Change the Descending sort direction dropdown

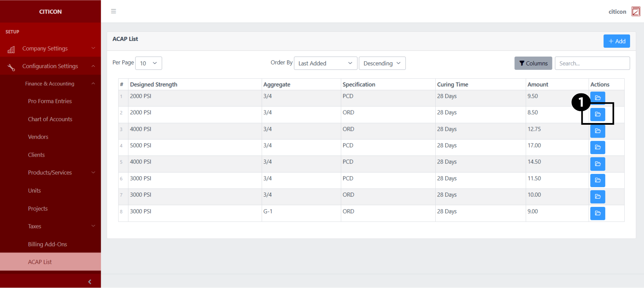pos(382,63)
